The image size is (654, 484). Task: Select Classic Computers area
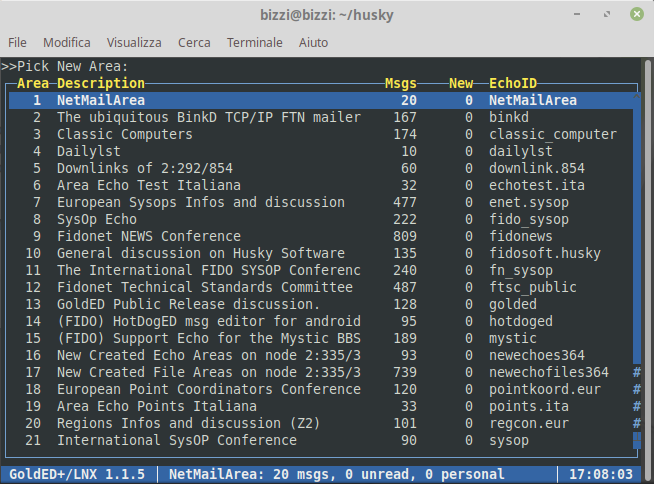point(125,134)
